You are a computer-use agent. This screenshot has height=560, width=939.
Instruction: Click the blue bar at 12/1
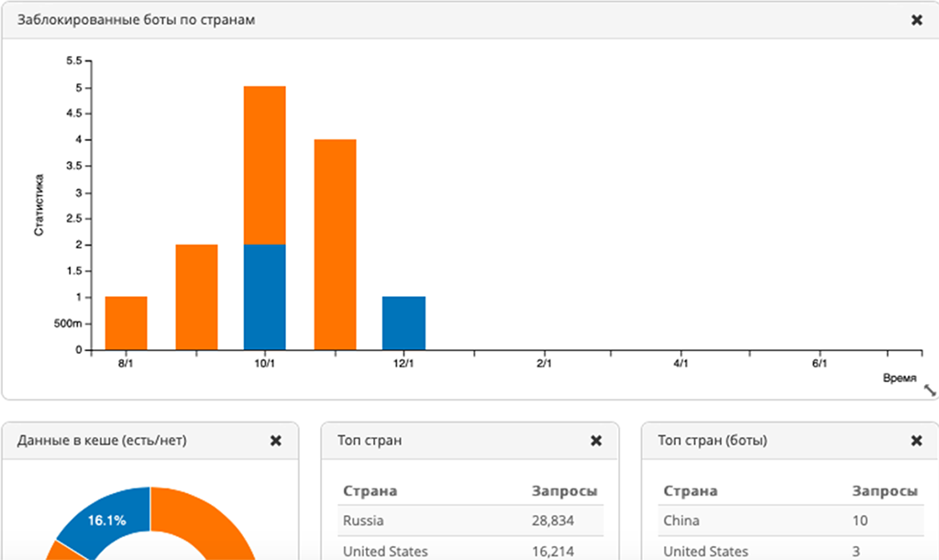coord(403,323)
